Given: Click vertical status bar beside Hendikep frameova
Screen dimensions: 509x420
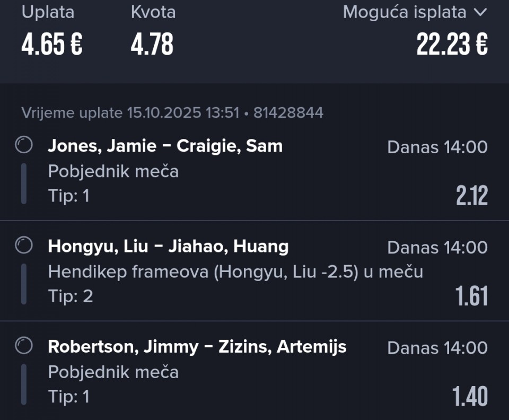Looking at the screenshot, I should click(x=24, y=284).
